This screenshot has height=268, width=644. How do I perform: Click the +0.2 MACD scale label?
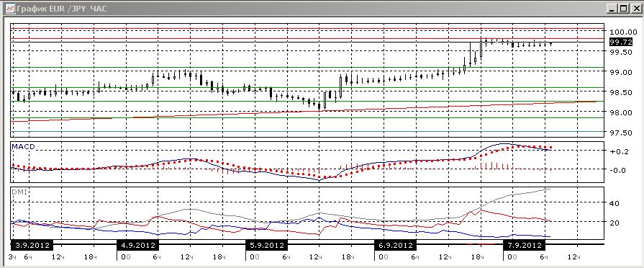pyautogui.click(x=620, y=151)
